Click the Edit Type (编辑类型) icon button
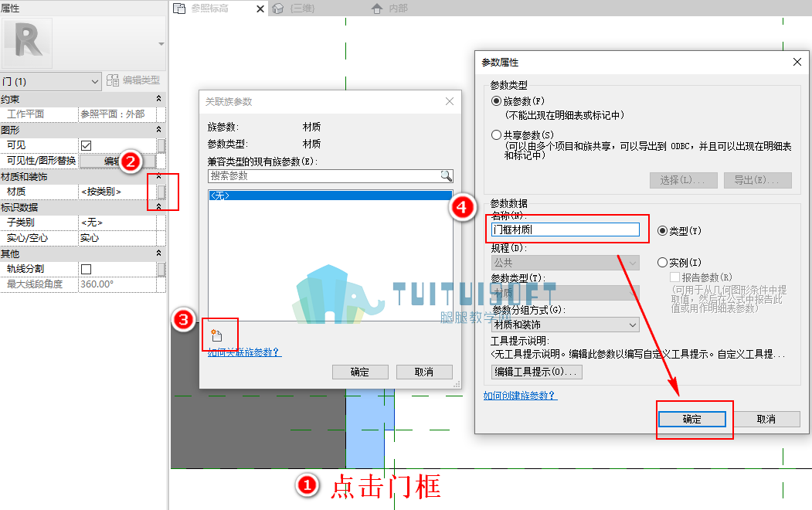The width and height of the screenshot is (812, 510). 133,80
